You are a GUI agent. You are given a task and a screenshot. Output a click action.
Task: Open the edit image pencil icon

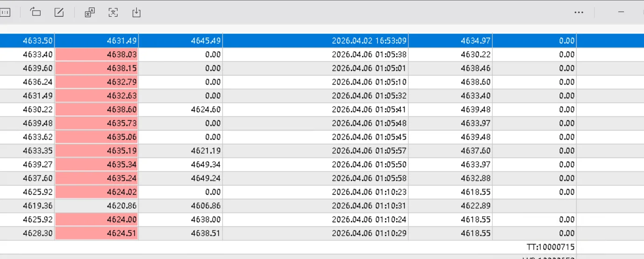pos(59,13)
